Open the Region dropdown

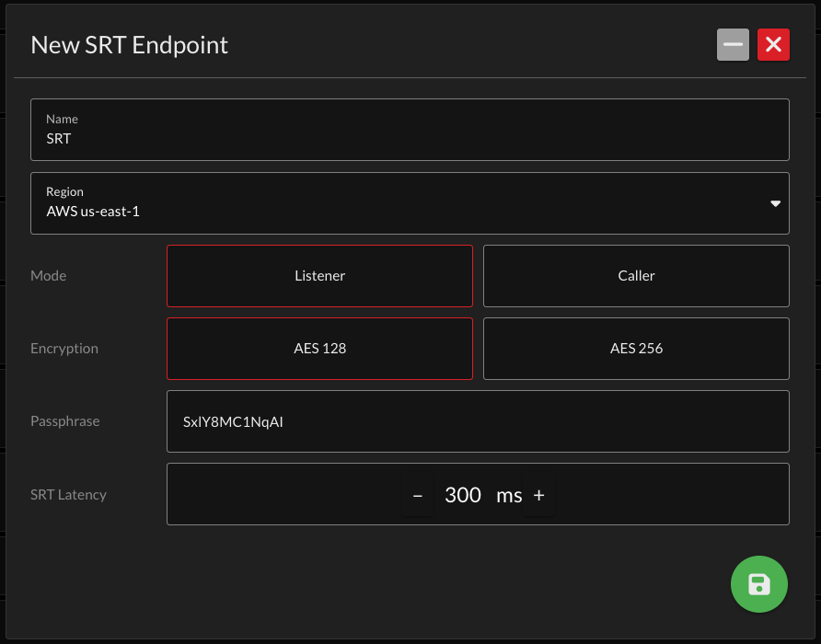point(410,203)
